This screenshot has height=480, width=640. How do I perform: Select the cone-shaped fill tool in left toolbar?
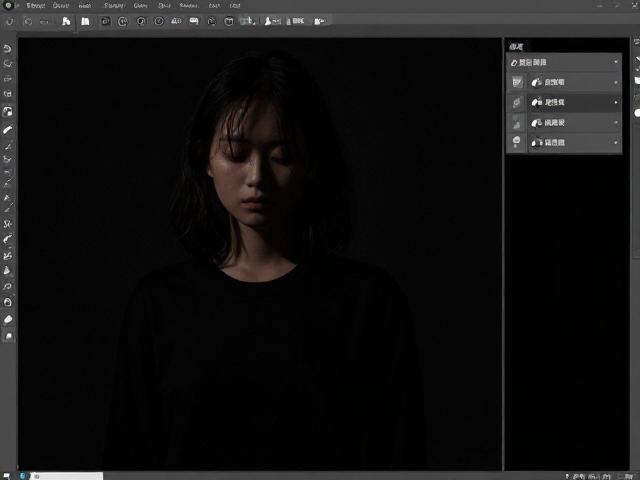tap(7, 271)
